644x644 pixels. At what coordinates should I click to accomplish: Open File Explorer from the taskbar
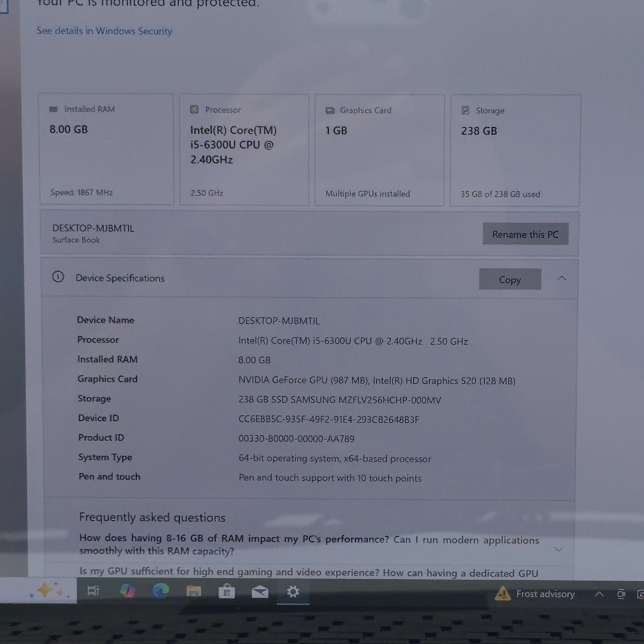194,591
